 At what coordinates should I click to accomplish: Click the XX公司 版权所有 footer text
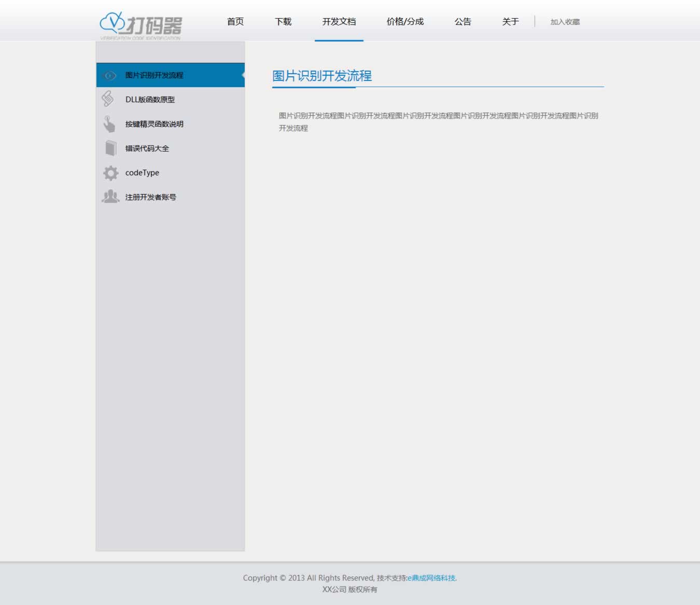[x=350, y=589]
